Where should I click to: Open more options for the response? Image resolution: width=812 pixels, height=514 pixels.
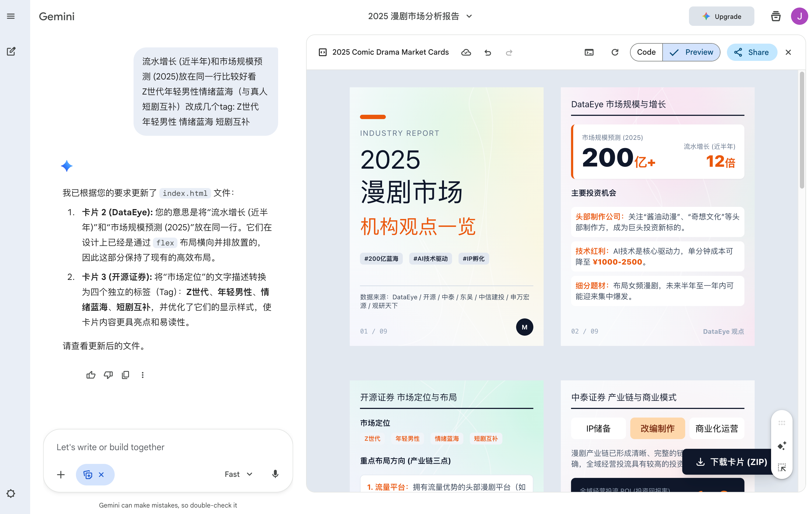pyautogui.click(x=143, y=375)
